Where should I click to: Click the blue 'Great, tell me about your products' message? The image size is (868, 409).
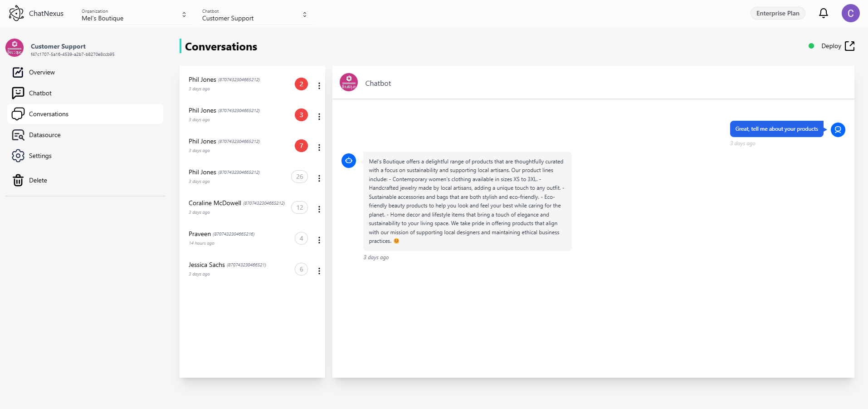776,129
